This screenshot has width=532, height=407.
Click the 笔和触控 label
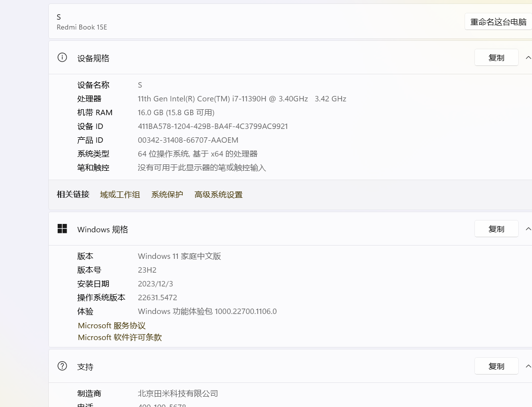pos(93,168)
